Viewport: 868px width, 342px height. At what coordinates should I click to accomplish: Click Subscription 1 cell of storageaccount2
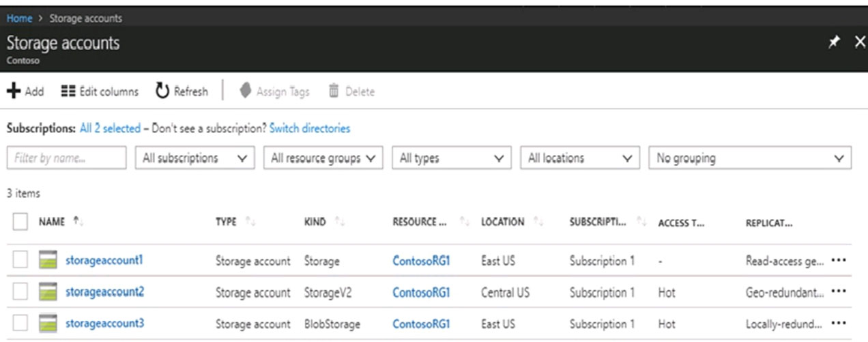coord(602,293)
